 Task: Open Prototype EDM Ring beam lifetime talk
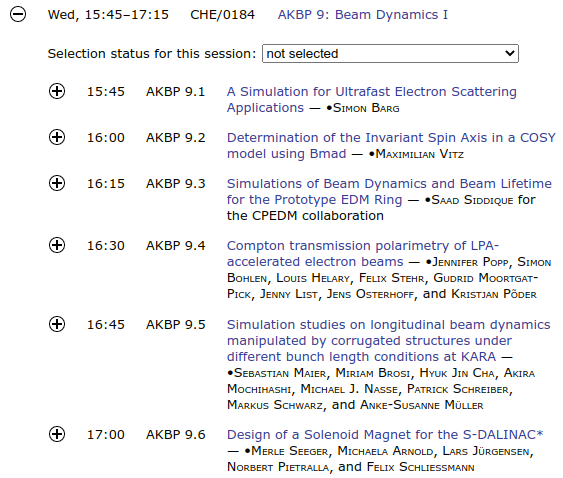click(x=389, y=191)
